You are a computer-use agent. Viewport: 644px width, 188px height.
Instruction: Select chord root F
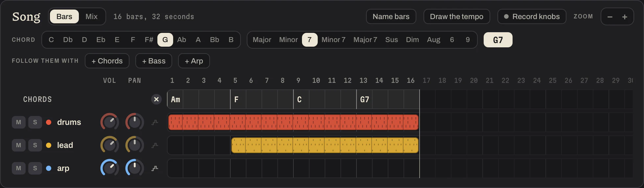coord(133,40)
